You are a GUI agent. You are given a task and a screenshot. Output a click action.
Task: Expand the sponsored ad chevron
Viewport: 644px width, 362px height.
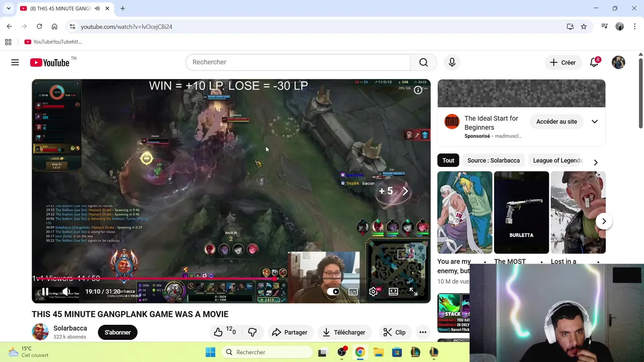tap(595, 122)
